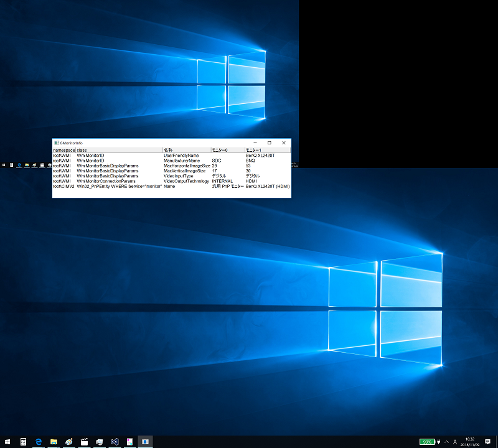The height and width of the screenshot is (448, 498).
Task: Sort by the class column header
Action: 119,150
